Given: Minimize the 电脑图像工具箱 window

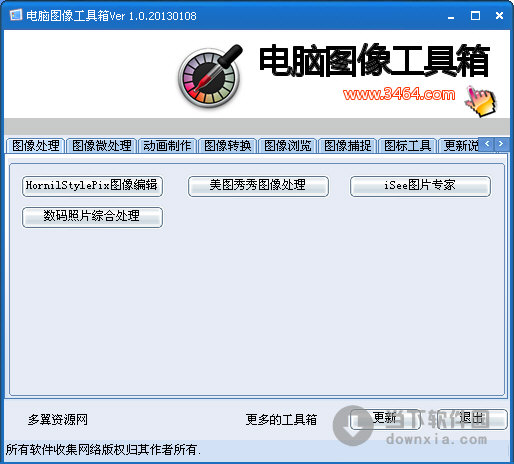Looking at the screenshot, I should pyautogui.click(x=451, y=16).
